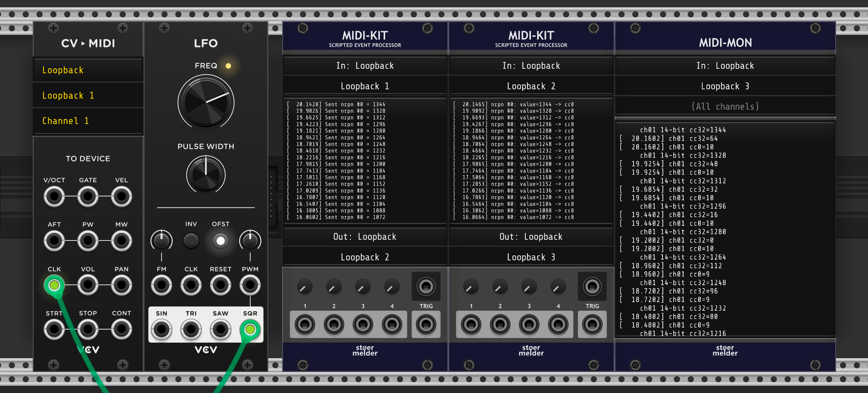Click the STOP input jack on CV-MIDI
This screenshot has width=868, height=393.
(88, 329)
